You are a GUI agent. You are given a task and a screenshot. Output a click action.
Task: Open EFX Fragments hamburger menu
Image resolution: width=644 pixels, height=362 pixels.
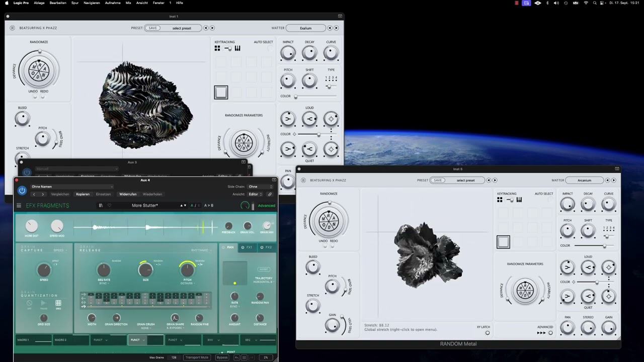(19, 205)
